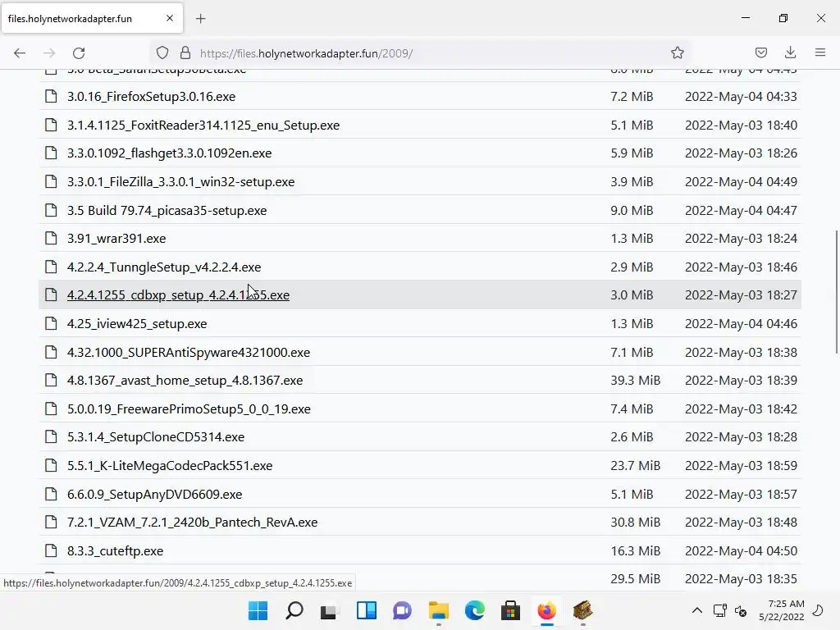Screen dimensions: 840x630
Task: Open a new tab with plus button
Action: click(x=200, y=19)
